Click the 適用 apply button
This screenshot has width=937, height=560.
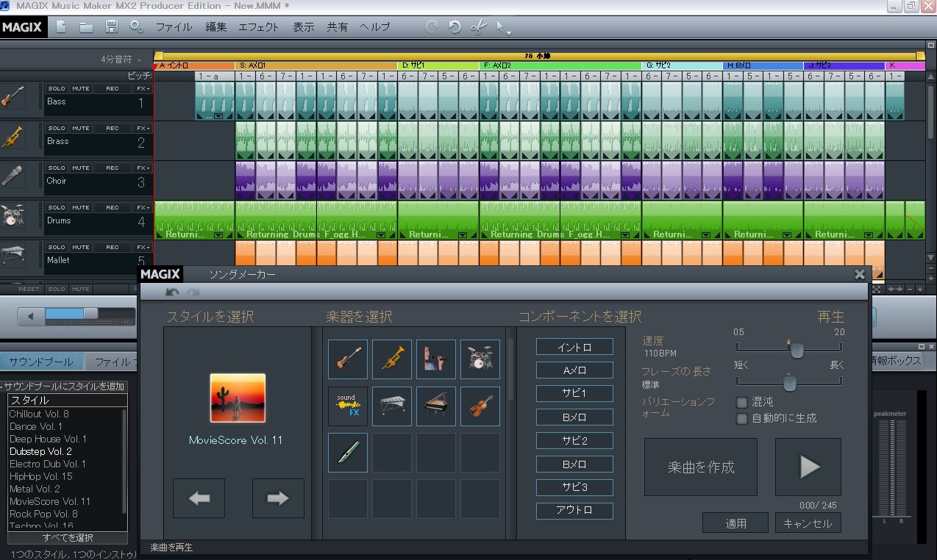(735, 523)
